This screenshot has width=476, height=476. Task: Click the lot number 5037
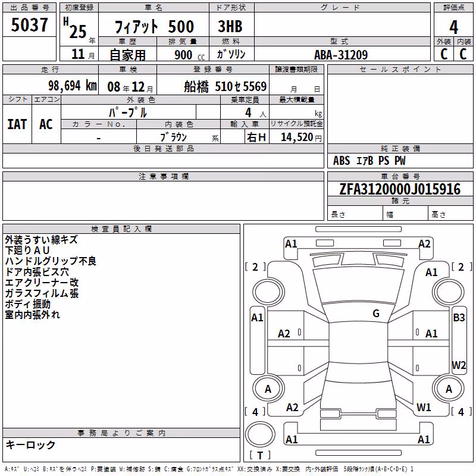(29, 25)
